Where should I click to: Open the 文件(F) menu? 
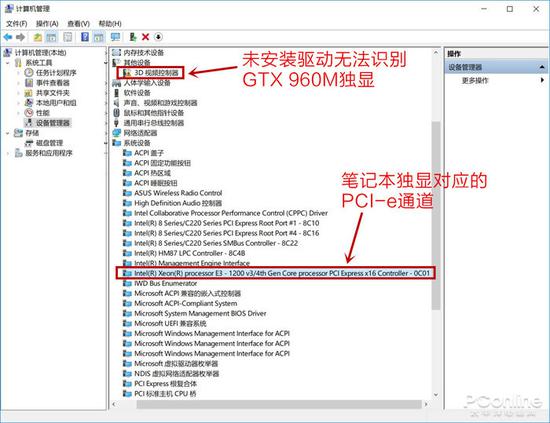tap(16, 24)
